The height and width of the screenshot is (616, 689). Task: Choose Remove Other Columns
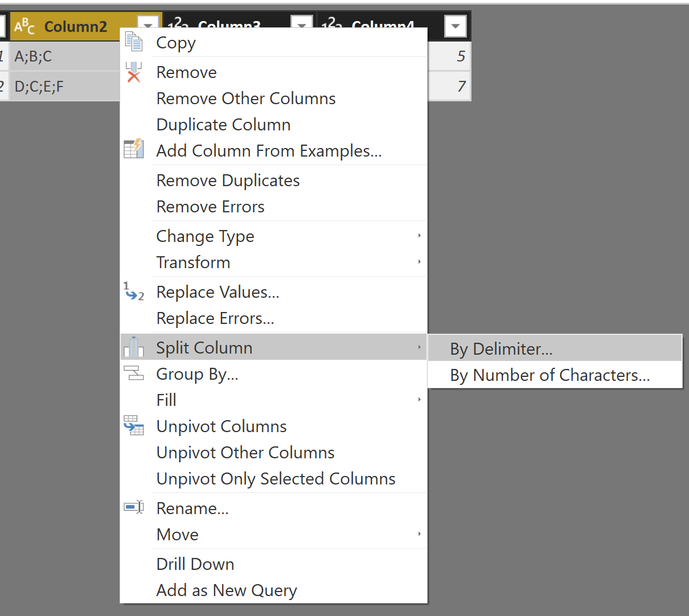tap(274, 98)
